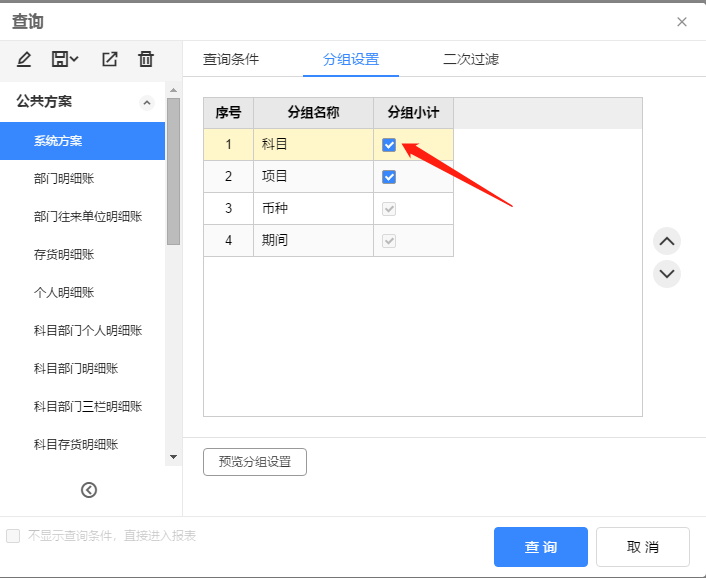The width and height of the screenshot is (706, 578).
Task: Collapse the left sidebar panel
Action: [89, 489]
